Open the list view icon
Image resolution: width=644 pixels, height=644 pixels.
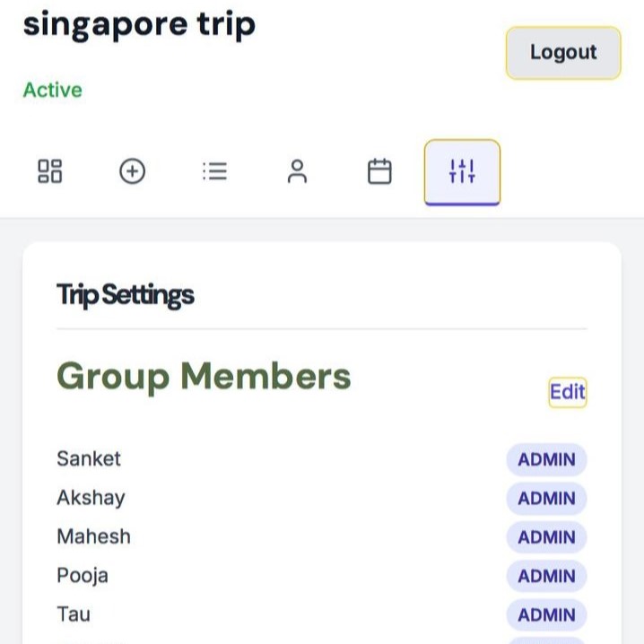[x=215, y=171]
